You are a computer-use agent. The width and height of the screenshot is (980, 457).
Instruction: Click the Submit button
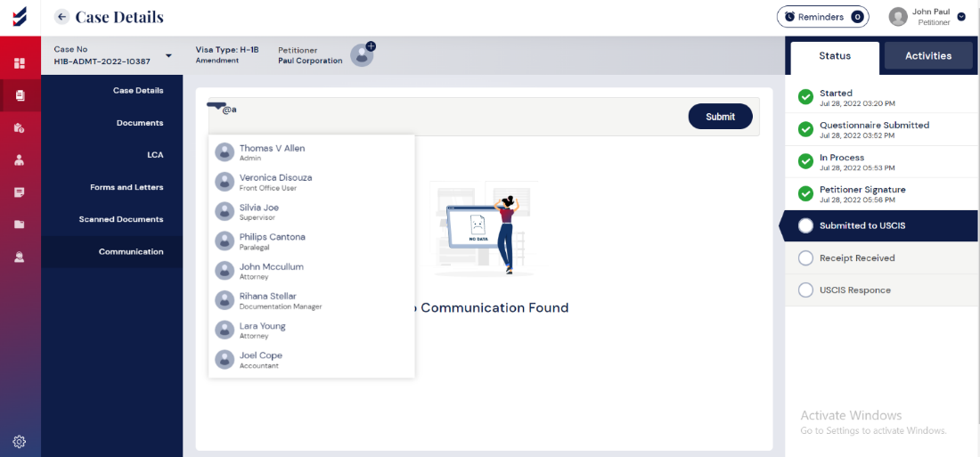pyautogui.click(x=720, y=117)
